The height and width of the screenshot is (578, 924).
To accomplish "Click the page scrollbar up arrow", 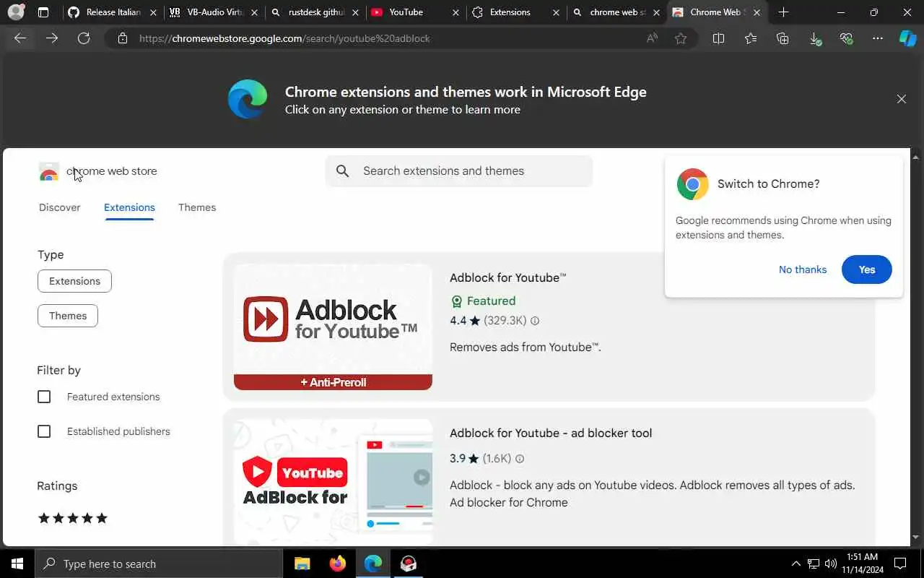I will (x=916, y=156).
